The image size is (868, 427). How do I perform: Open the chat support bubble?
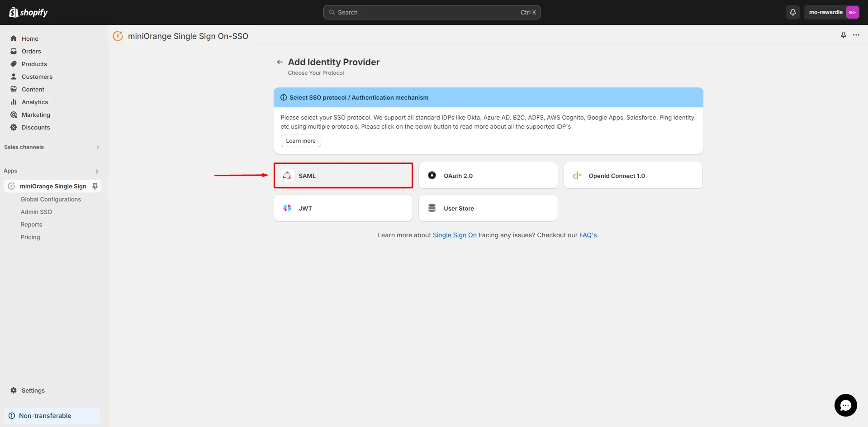845,405
